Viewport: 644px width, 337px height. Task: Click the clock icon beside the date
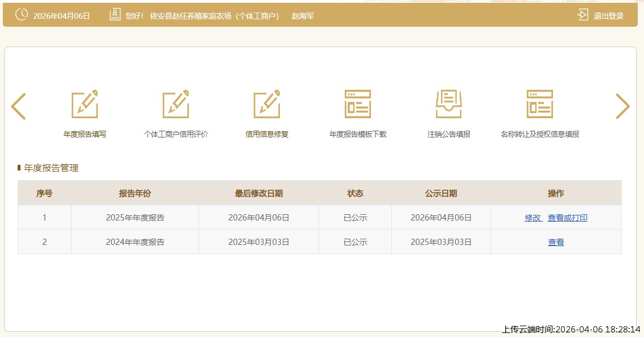[x=21, y=15]
